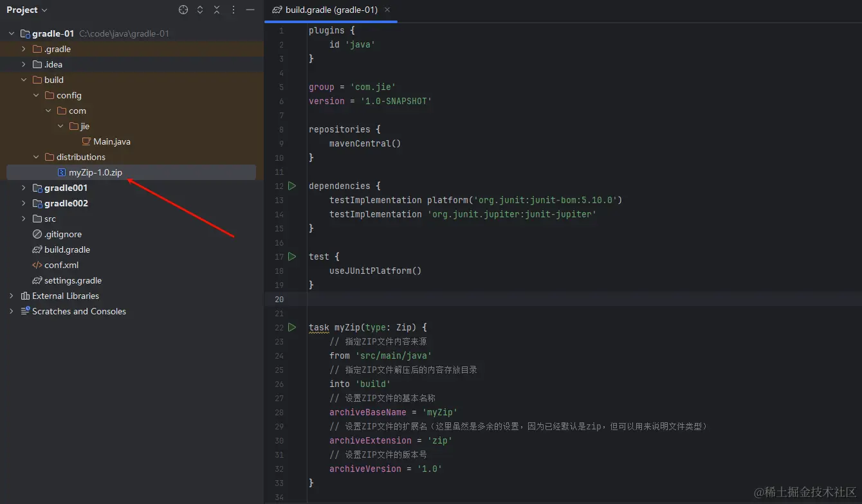Run test task via gutter icon
The image size is (862, 504).
click(x=292, y=256)
